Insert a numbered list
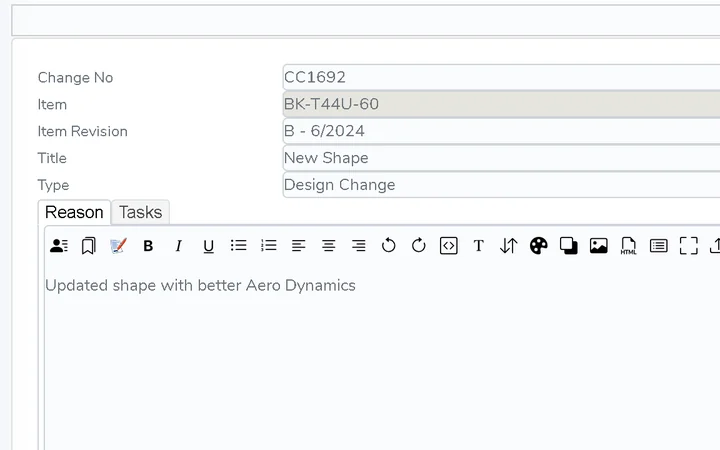The height and width of the screenshot is (450, 720). [x=269, y=246]
